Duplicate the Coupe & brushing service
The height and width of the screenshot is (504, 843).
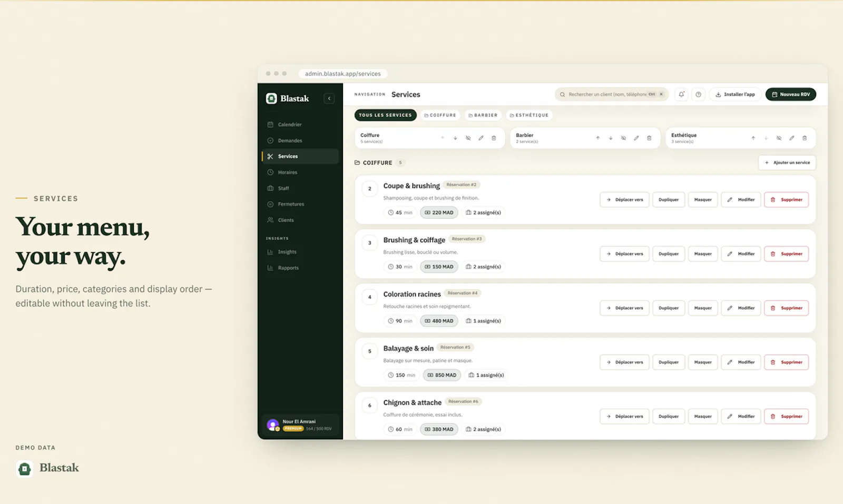(669, 200)
